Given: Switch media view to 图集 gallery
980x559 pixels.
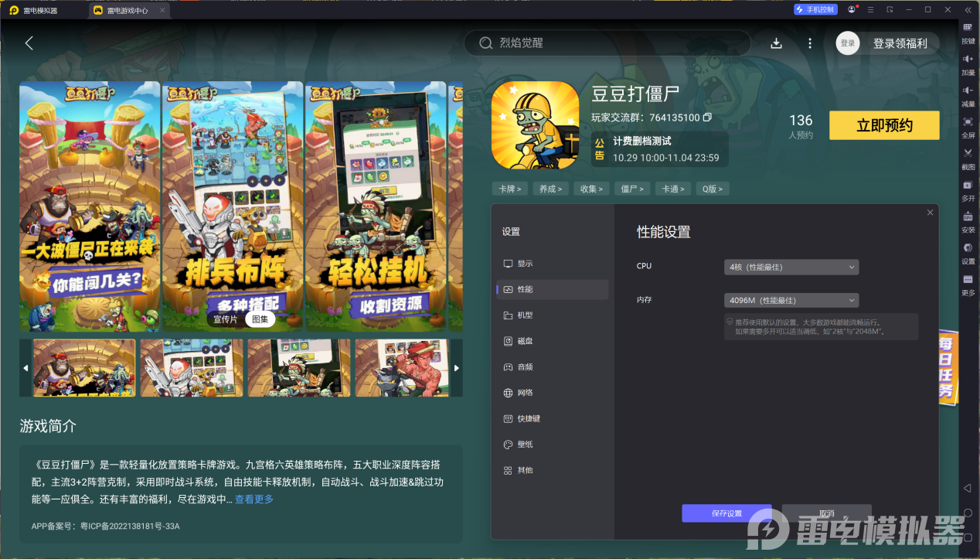Looking at the screenshot, I should point(260,319).
